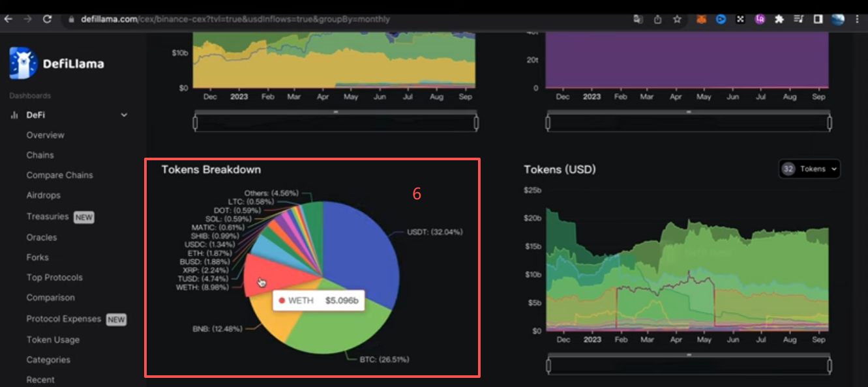Screen dimensions: 868x387
Task: Open the browser Extensions puzzle icon
Action: click(x=779, y=20)
